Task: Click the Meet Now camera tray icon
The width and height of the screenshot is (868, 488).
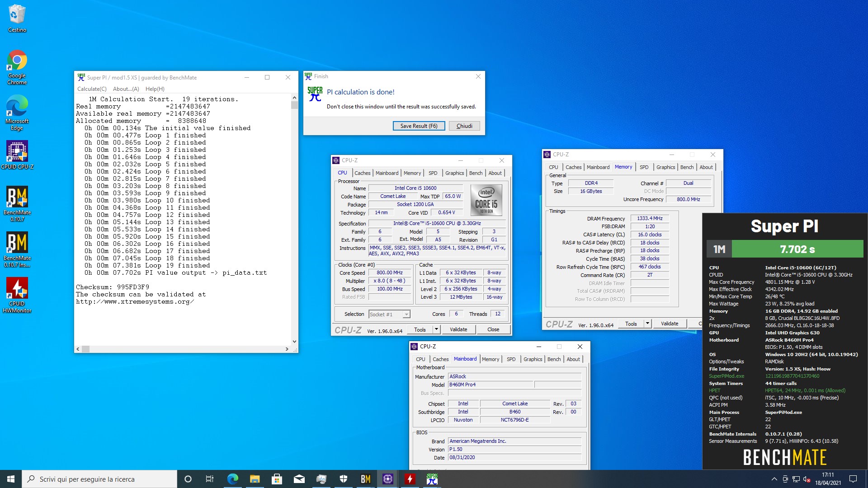Action: pos(785,479)
